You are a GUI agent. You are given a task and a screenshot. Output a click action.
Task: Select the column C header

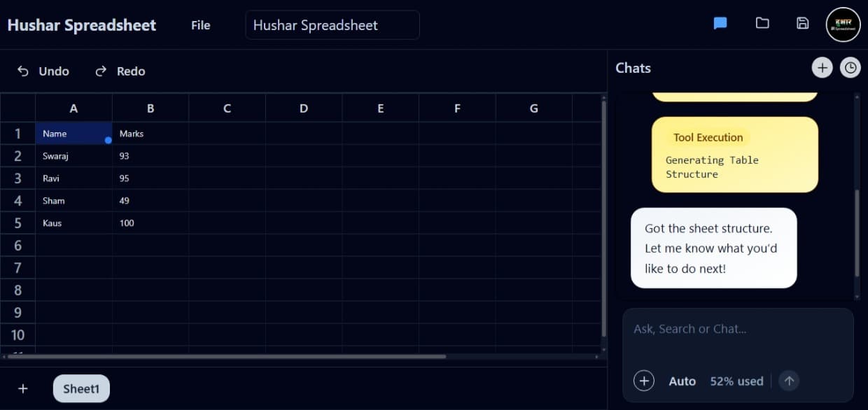tap(227, 108)
